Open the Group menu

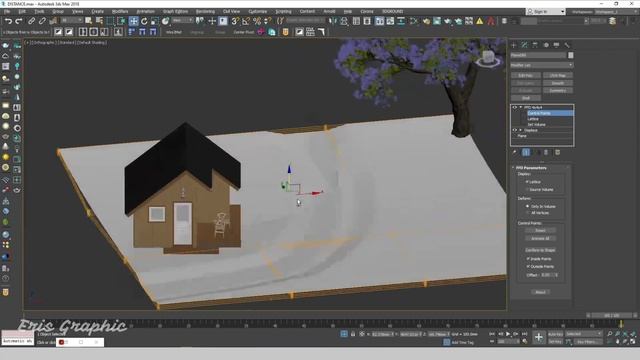[58, 11]
